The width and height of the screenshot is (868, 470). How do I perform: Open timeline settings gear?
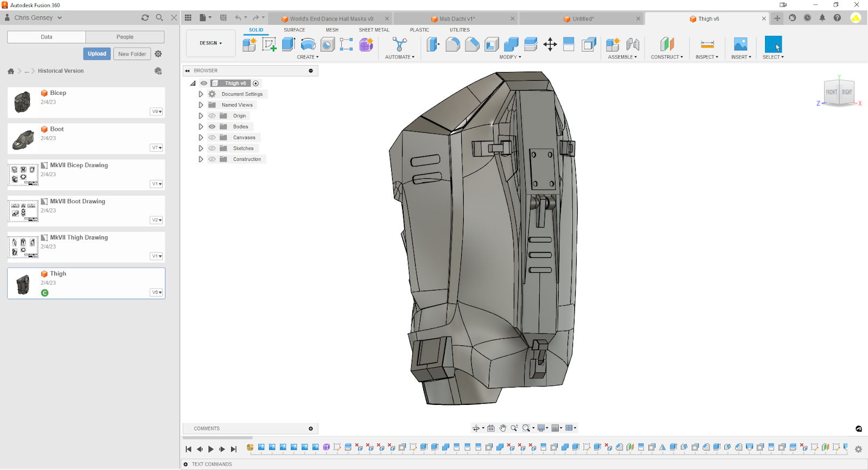click(x=858, y=449)
